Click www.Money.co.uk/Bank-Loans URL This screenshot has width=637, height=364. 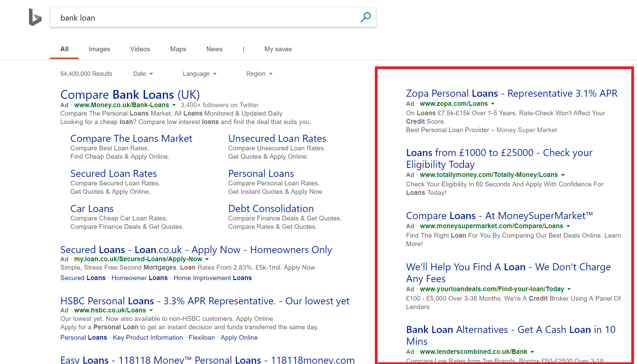click(121, 105)
